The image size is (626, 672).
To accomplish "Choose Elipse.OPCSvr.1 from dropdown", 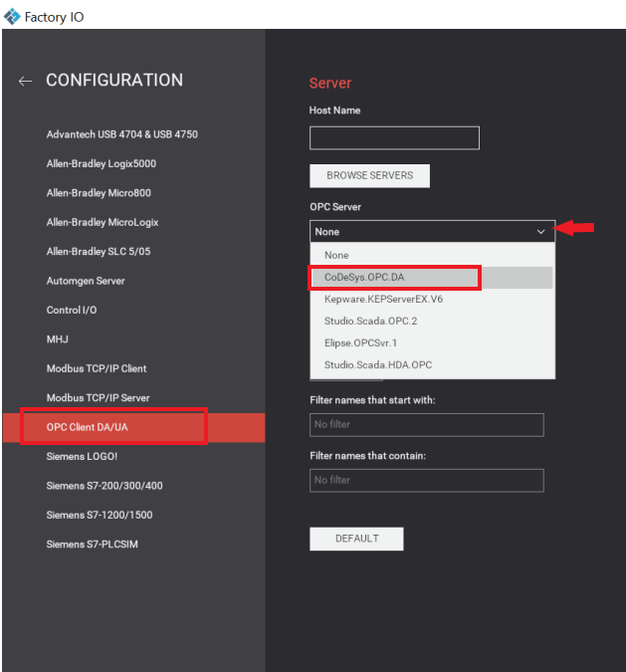I will click(x=362, y=342).
